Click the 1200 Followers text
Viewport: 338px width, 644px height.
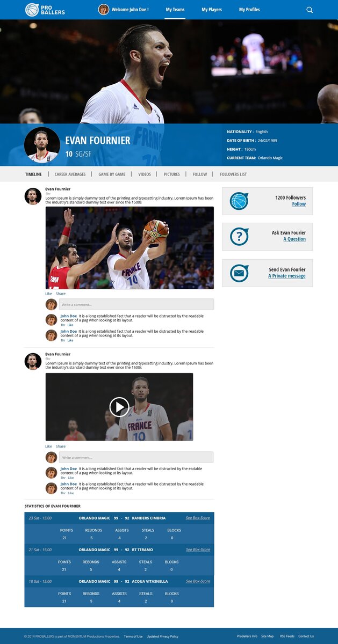click(290, 197)
